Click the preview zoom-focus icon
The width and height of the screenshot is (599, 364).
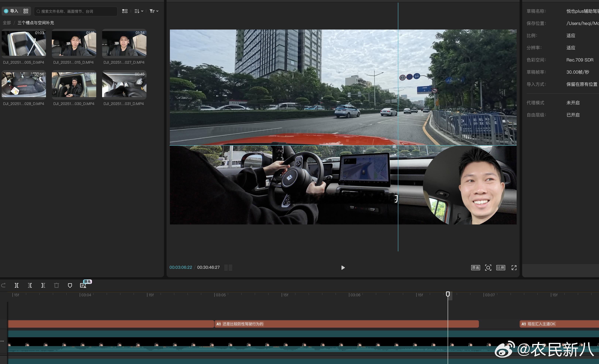[x=488, y=267]
